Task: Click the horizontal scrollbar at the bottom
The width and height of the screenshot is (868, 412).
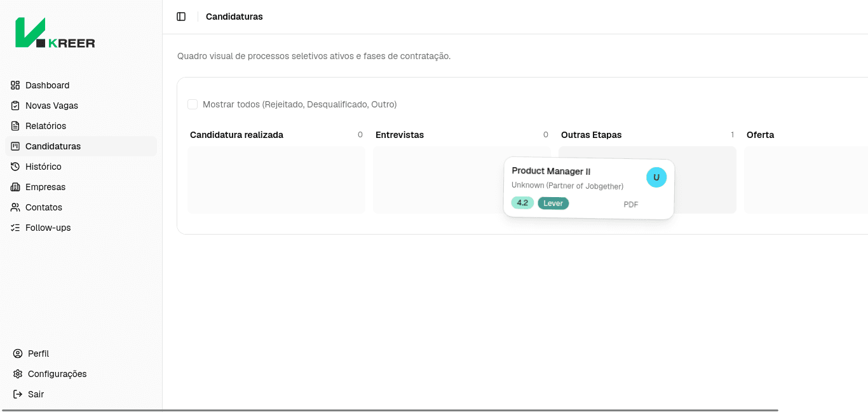Action: 390,410
